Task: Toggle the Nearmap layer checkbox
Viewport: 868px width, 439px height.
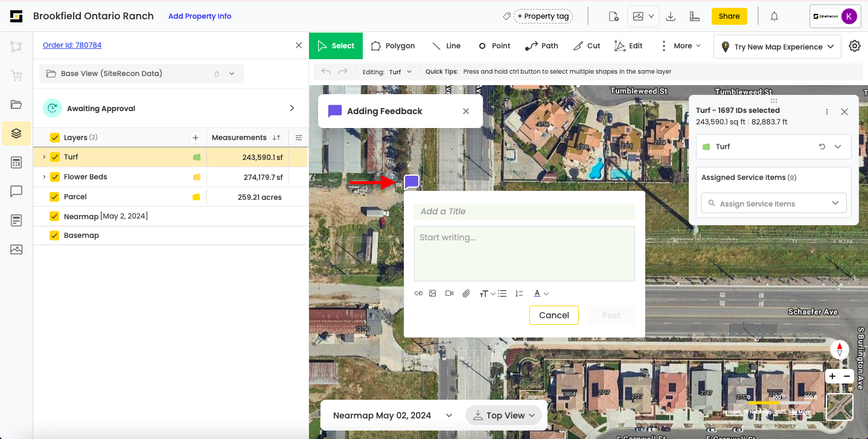Action: click(x=55, y=216)
